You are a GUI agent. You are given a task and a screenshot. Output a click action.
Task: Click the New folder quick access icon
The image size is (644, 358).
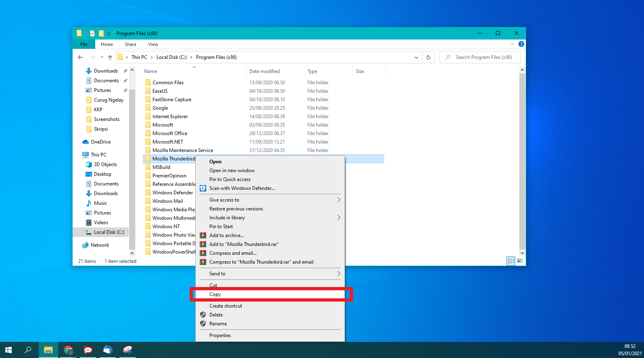click(x=101, y=33)
